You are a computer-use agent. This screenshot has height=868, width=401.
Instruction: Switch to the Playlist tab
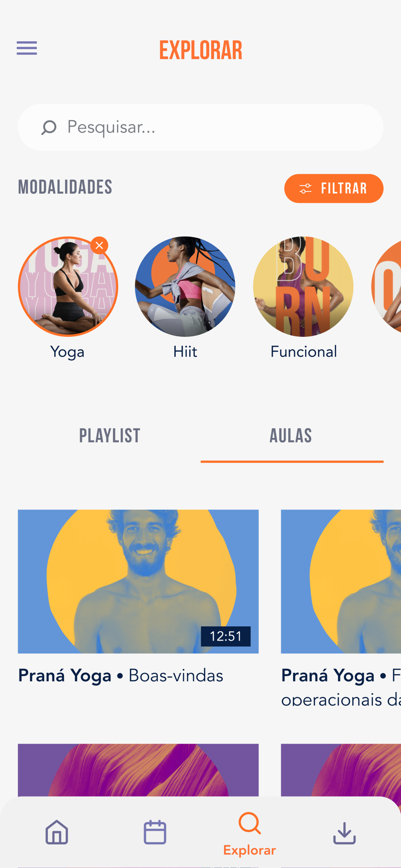click(109, 436)
